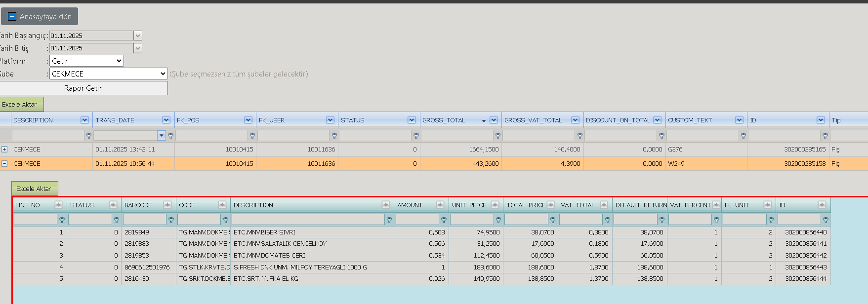Click the detail DESCRIPTION filter input field
The width and height of the screenshot is (868, 304).
(308, 220)
